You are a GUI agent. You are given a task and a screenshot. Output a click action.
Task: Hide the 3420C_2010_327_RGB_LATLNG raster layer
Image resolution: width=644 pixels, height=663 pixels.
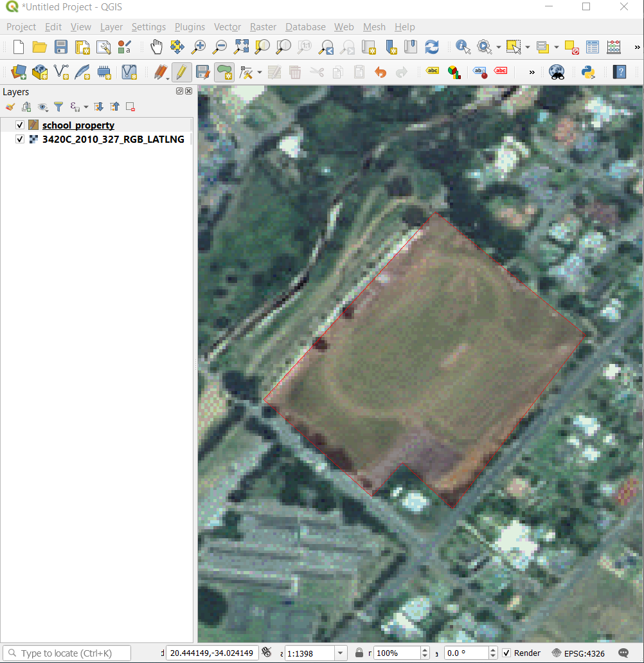(x=20, y=139)
